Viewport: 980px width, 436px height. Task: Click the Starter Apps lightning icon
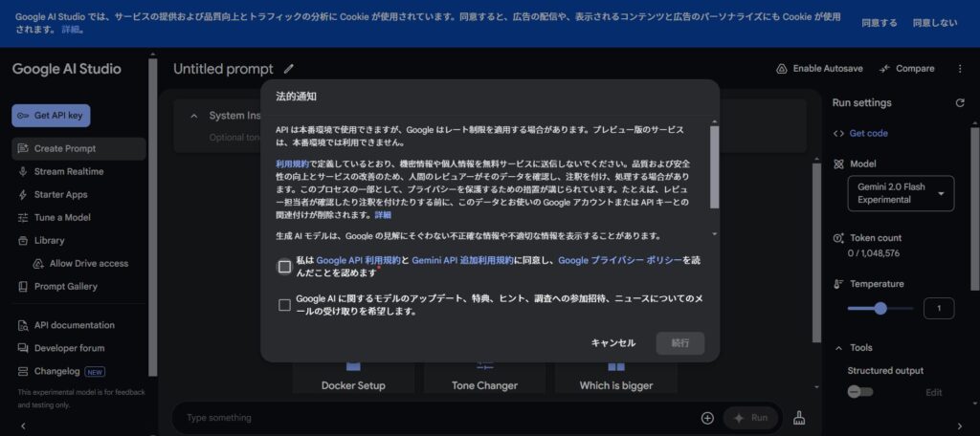click(x=23, y=194)
